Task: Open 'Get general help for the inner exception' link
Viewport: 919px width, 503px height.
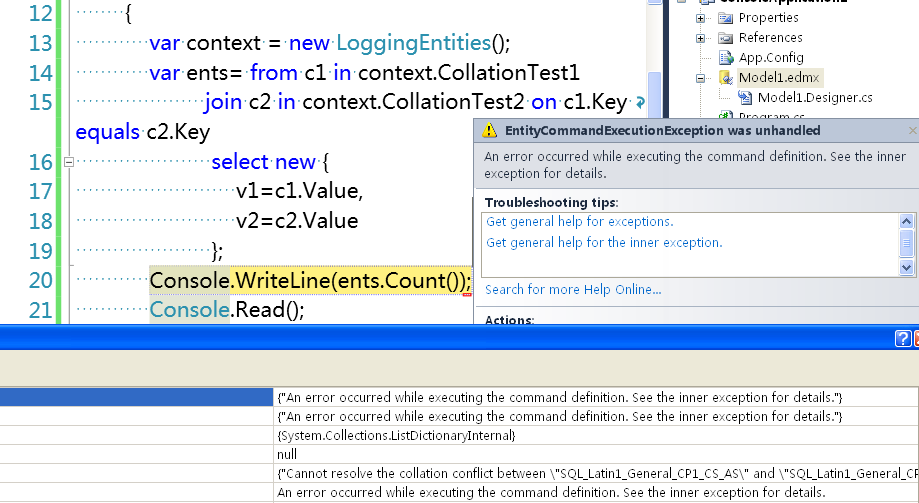Action: pos(604,243)
